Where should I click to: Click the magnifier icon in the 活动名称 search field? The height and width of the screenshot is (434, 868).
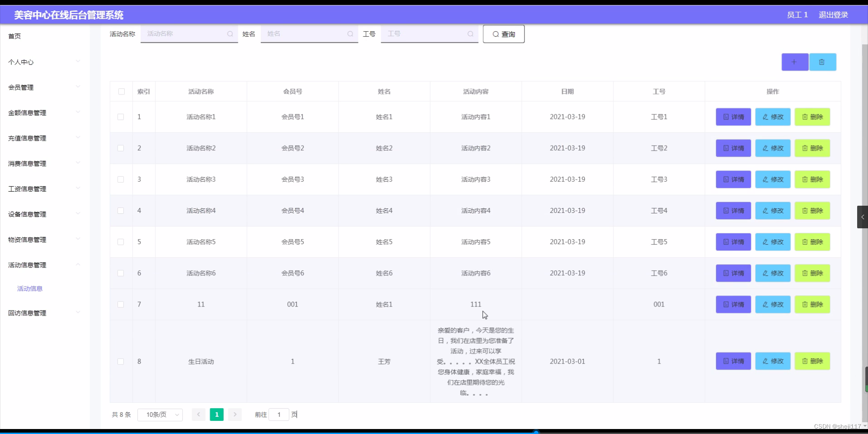[x=231, y=34]
